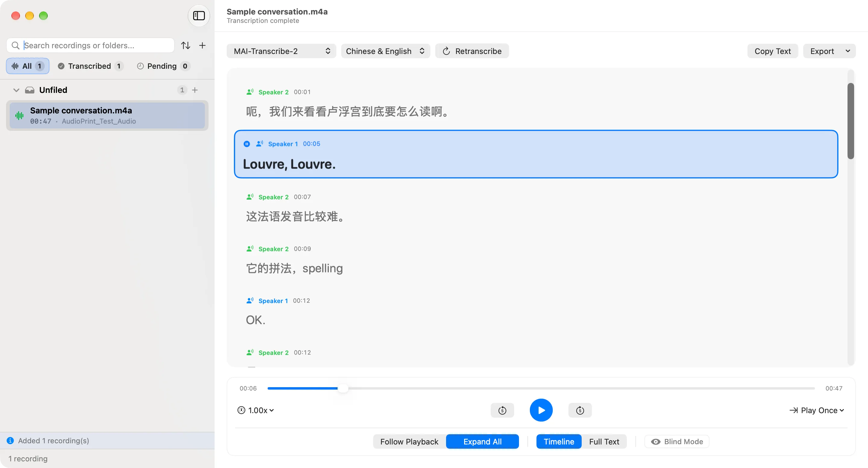Toggle the sidebar panel icon
The height and width of the screenshot is (468, 868).
coord(199,15)
